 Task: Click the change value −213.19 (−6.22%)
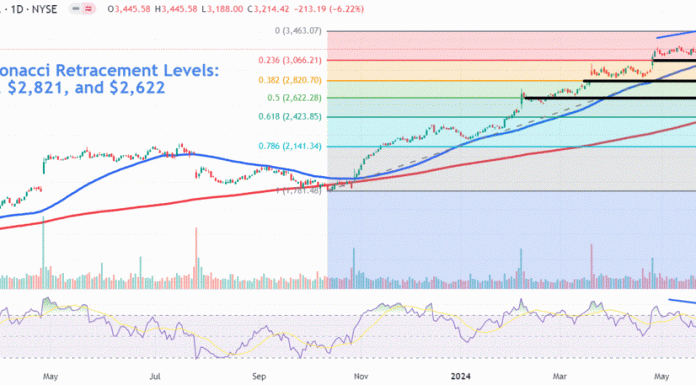[x=328, y=9]
